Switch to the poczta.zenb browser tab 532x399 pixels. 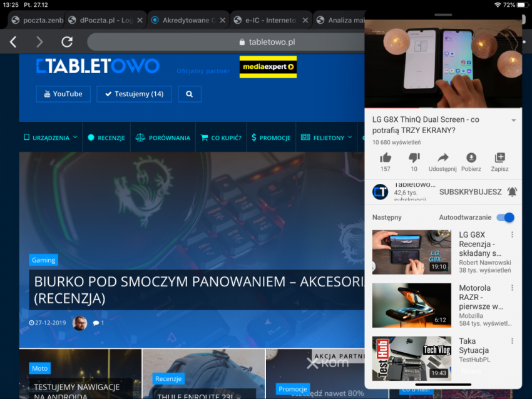coord(38,21)
